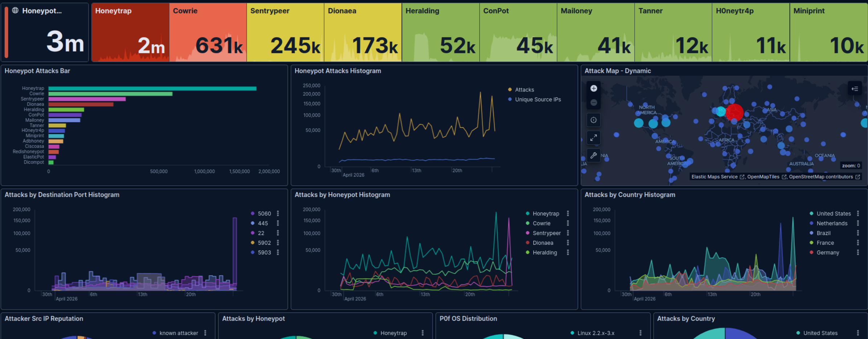
Task: Open options for Honeytrap pie legend
Action: tap(423, 333)
